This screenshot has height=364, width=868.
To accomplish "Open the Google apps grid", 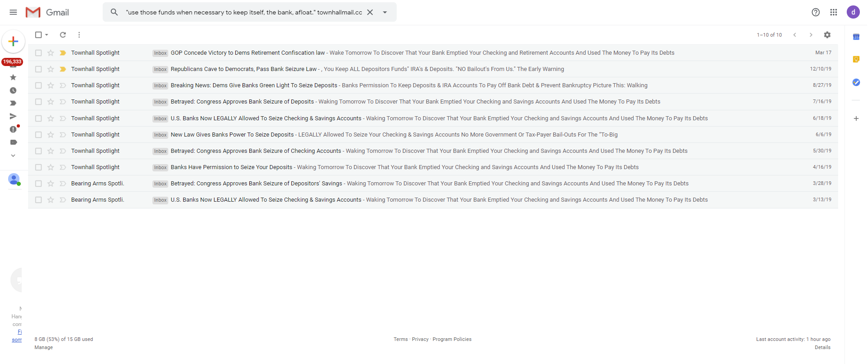I will [833, 12].
